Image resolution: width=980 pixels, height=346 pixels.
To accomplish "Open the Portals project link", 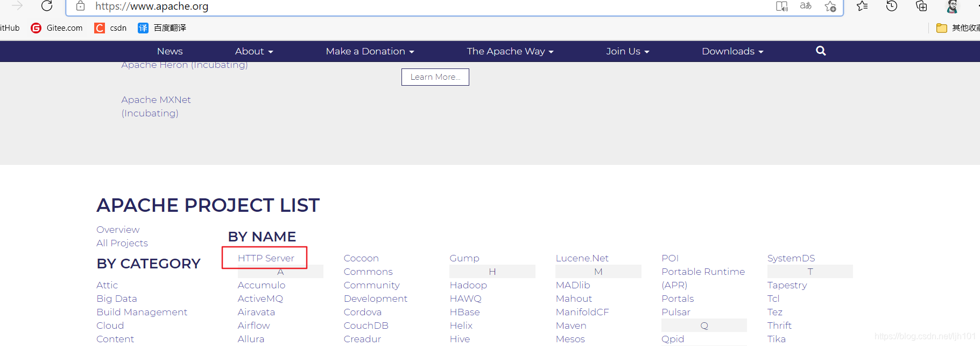I will click(x=678, y=299).
